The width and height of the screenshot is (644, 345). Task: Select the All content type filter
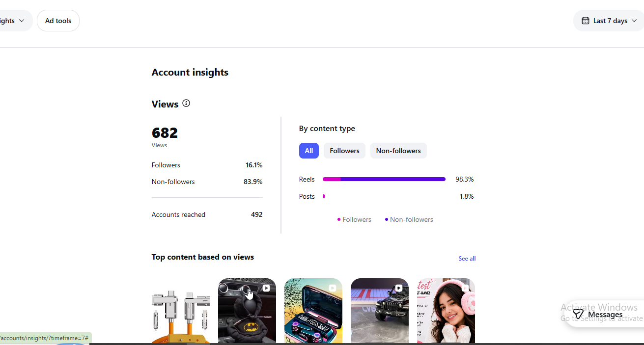click(x=309, y=151)
